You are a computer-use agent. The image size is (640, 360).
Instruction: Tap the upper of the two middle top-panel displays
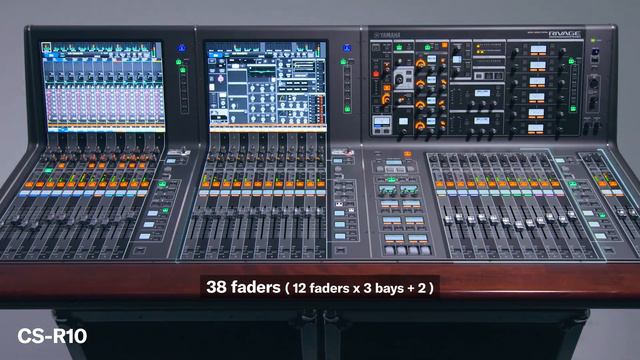(x=482, y=93)
